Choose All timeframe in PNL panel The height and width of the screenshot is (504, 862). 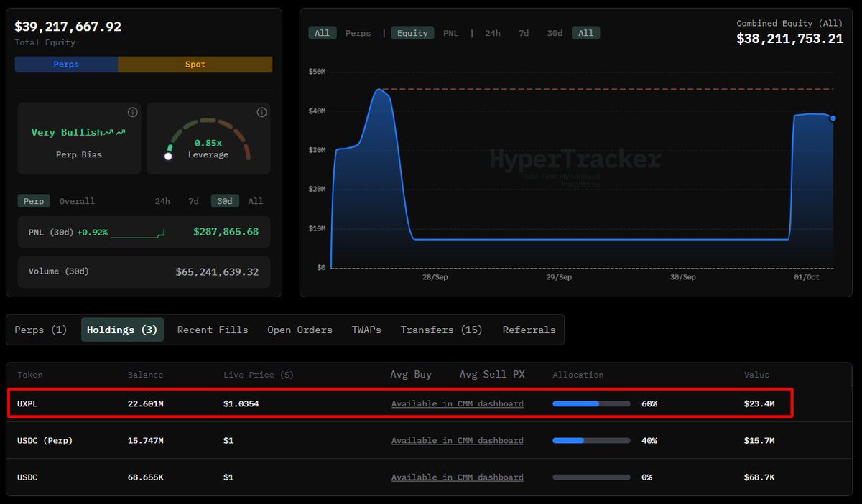(x=256, y=201)
